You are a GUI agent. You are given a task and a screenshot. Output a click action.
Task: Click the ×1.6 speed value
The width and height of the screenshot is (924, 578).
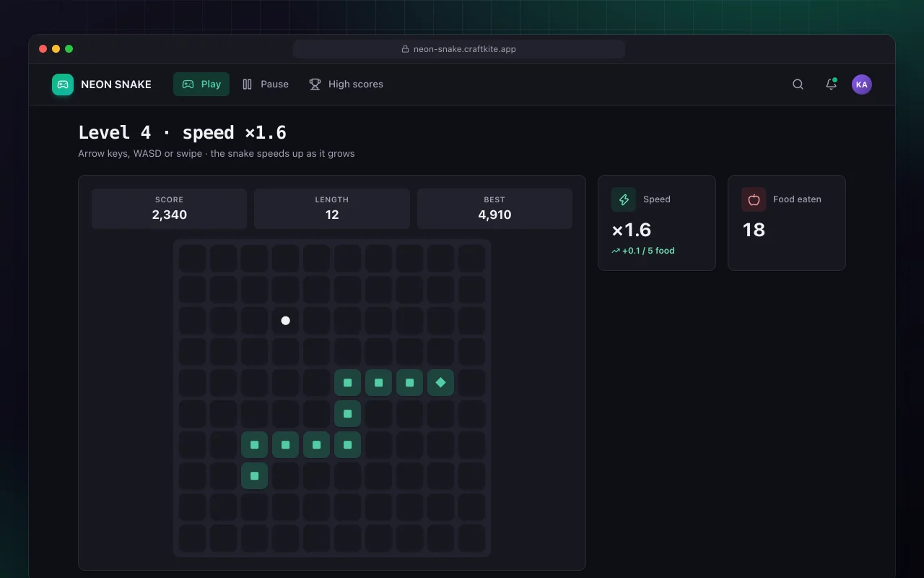[x=632, y=230]
